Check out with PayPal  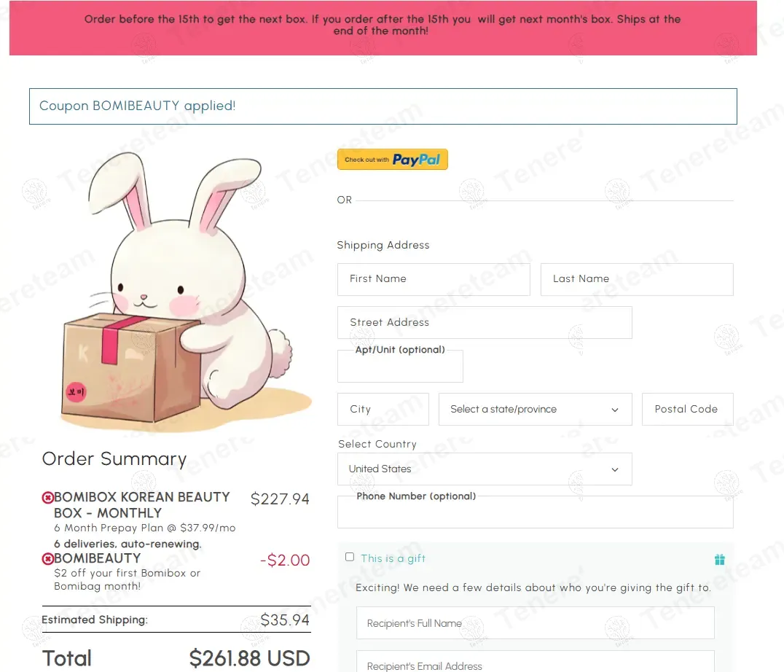pos(392,160)
